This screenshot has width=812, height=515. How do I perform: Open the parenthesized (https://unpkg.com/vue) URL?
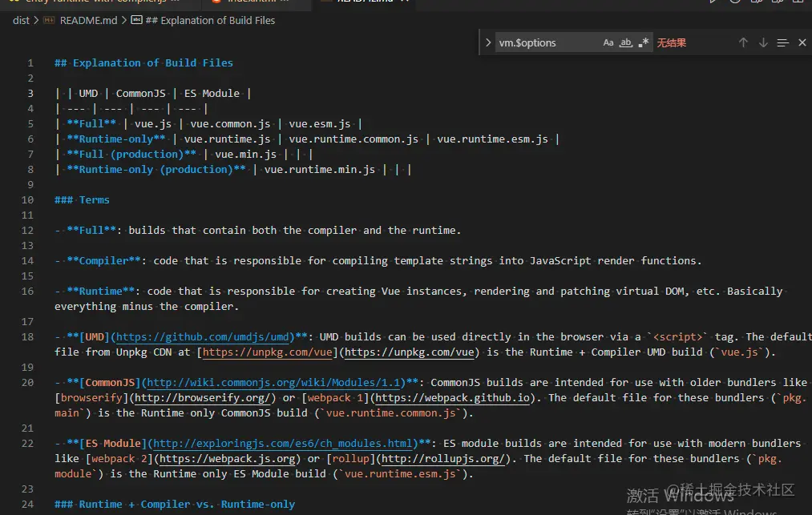tap(409, 352)
